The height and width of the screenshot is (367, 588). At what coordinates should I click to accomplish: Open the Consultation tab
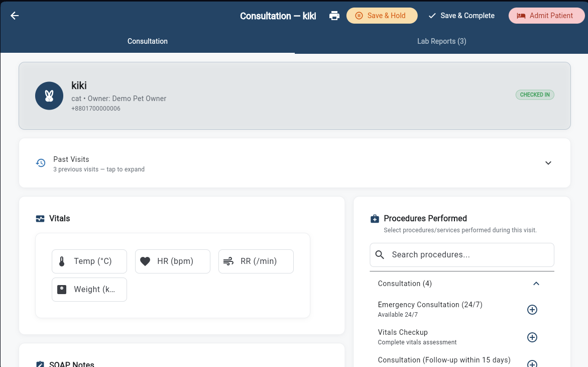[147, 41]
